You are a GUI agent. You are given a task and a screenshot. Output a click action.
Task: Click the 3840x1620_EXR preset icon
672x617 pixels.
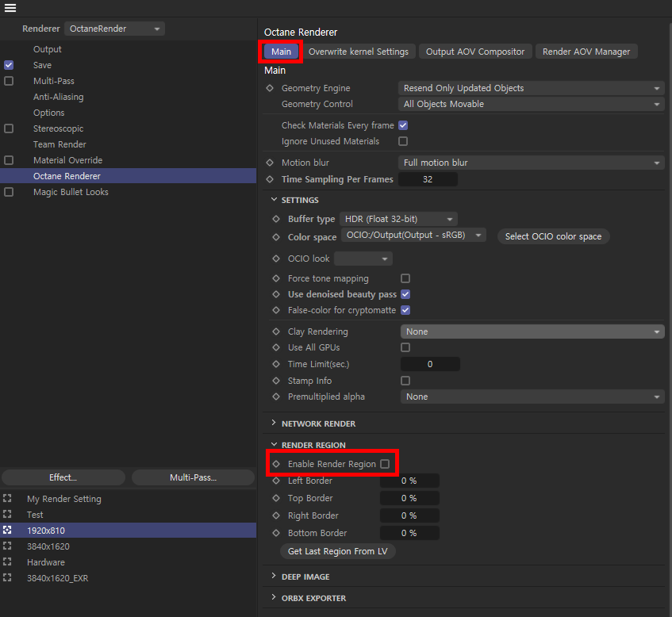[x=7, y=577]
